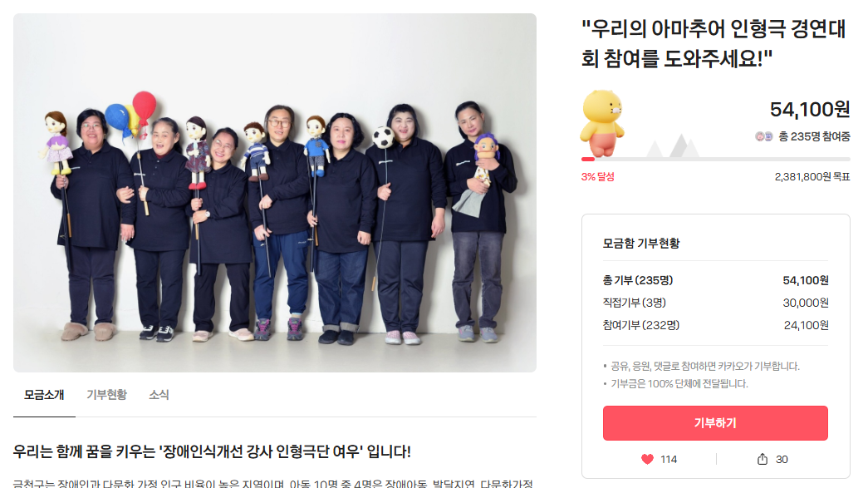Click the 54,100원 total amount at top

click(x=810, y=110)
